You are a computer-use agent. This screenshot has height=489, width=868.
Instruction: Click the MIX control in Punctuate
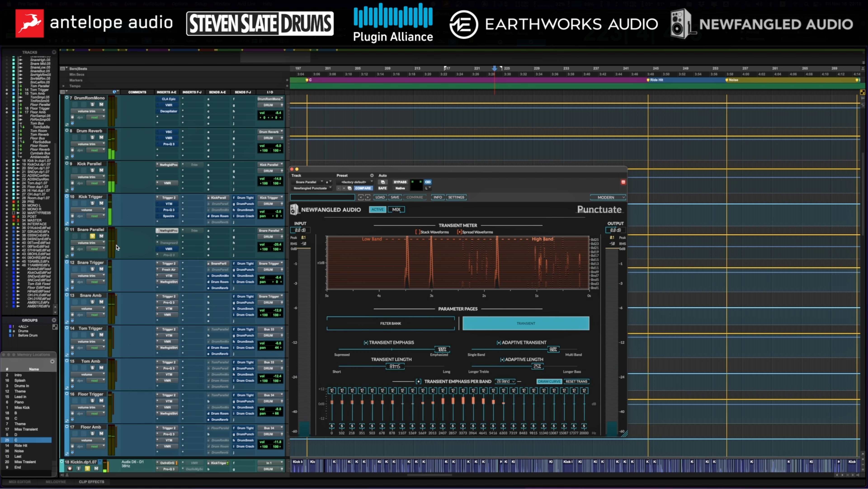click(396, 209)
